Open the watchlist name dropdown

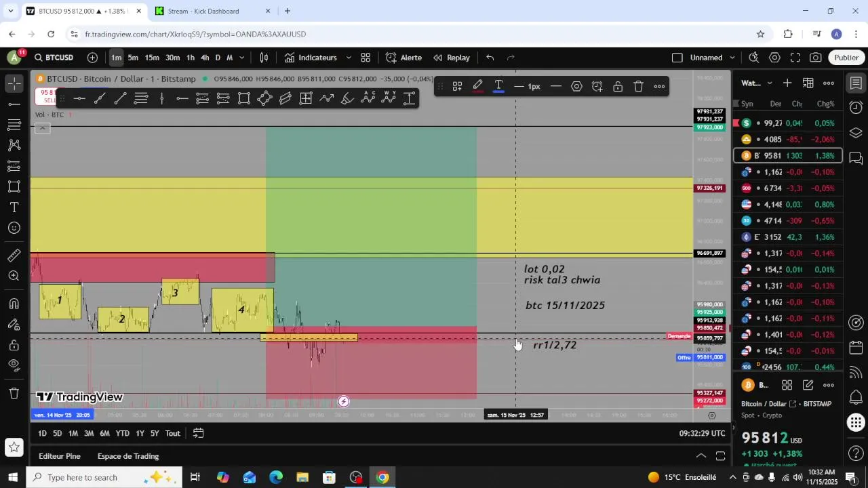click(769, 83)
